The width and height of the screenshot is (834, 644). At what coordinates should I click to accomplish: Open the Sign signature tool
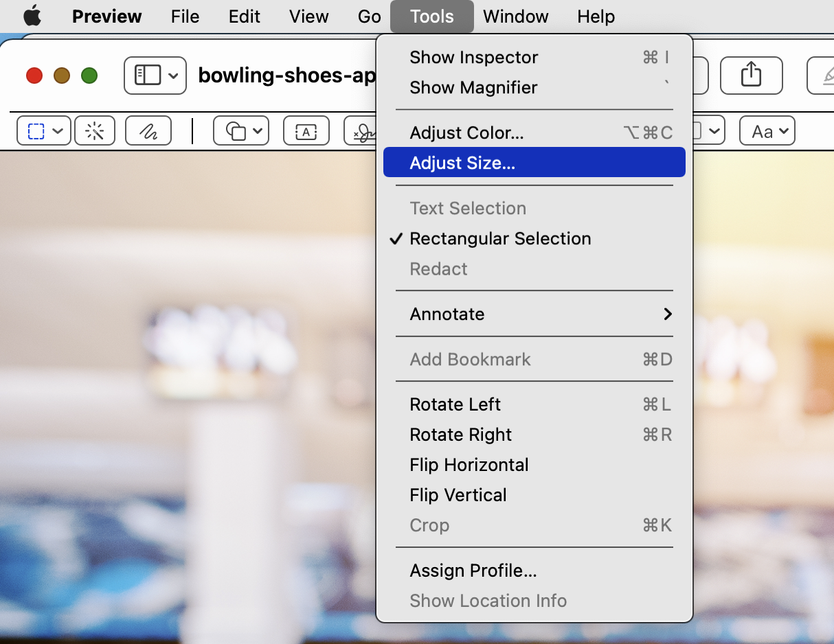361,131
